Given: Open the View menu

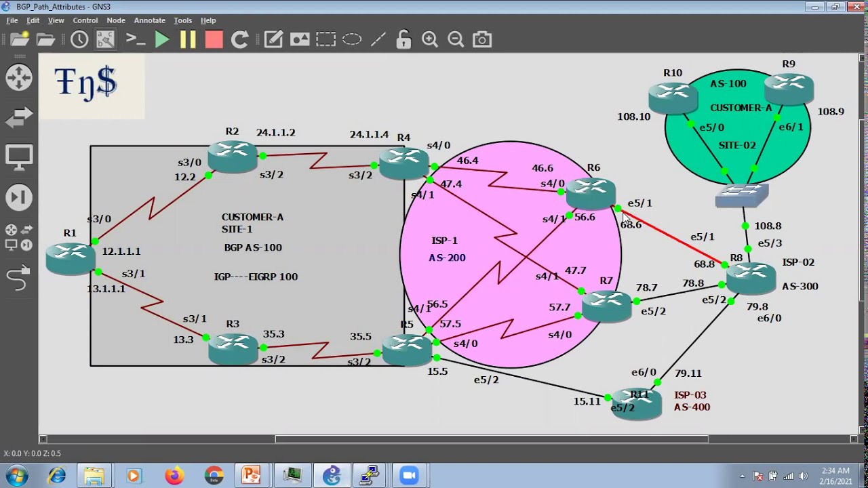Looking at the screenshot, I should tap(56, 20).
